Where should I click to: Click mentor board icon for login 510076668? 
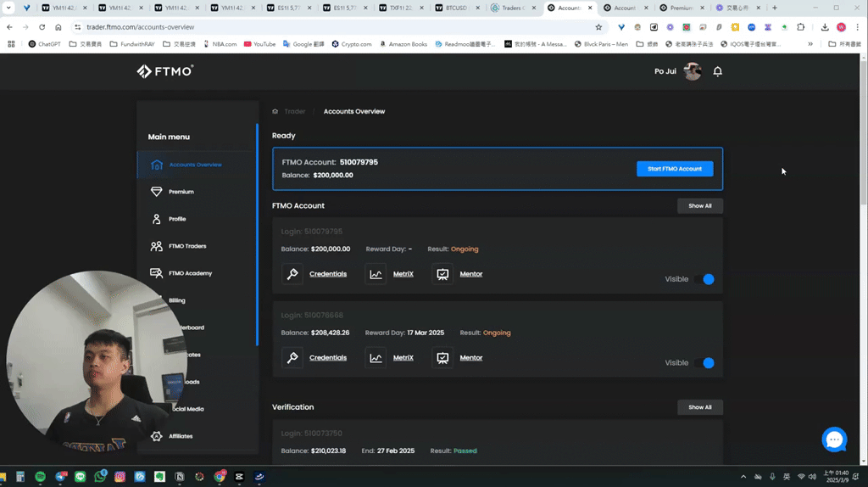point(442,357)
